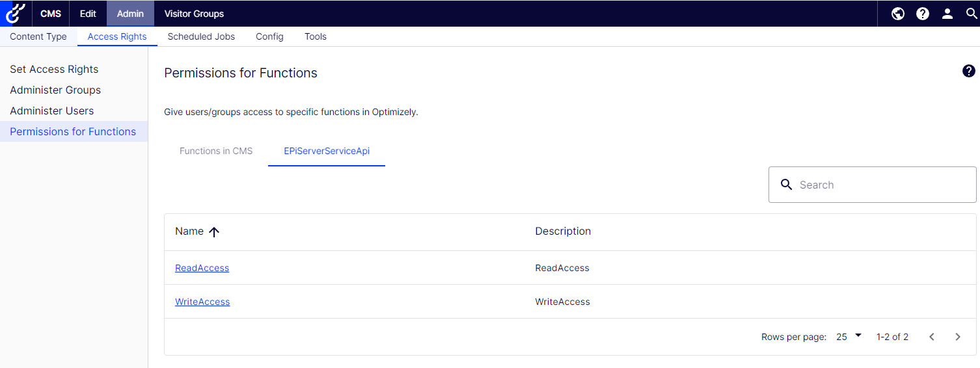Click the ascending sort arrow beside Name
The height and width of the screenshot is (368, 980).
214,231
